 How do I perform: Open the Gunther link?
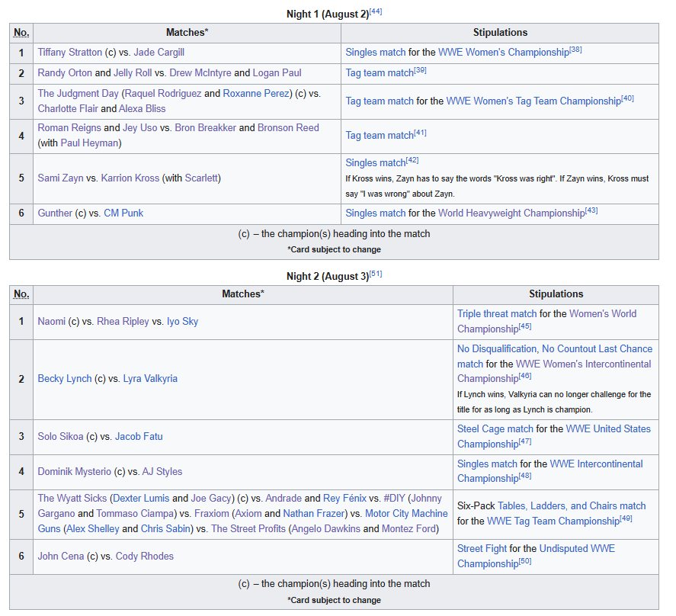pyautogui.click(x=55, y=213)
